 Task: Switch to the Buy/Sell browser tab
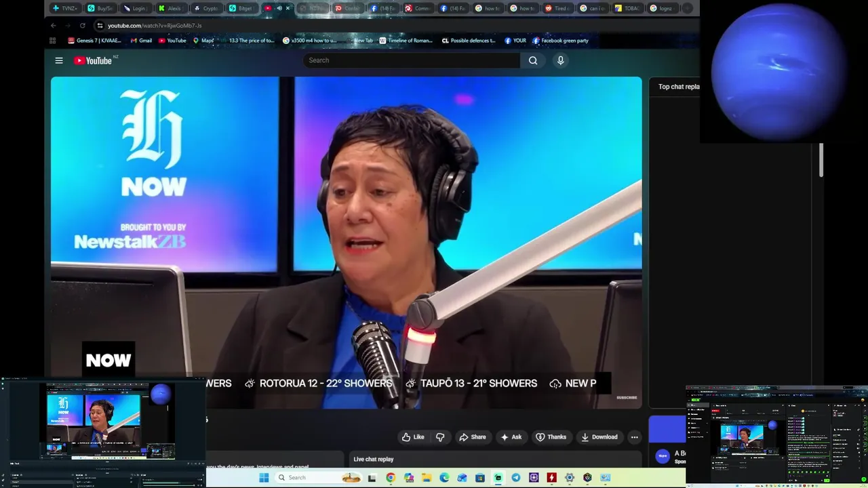click(x=100, y=8)
